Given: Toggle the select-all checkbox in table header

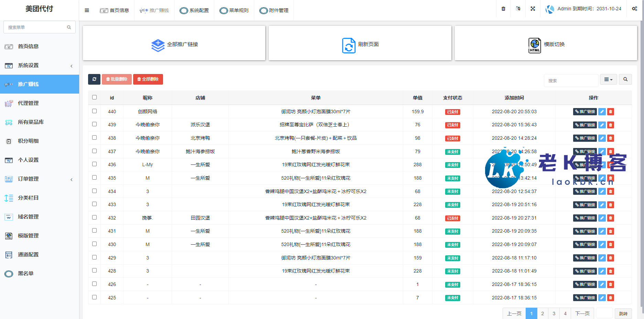Looking at the screenshot, I should 95,97.
